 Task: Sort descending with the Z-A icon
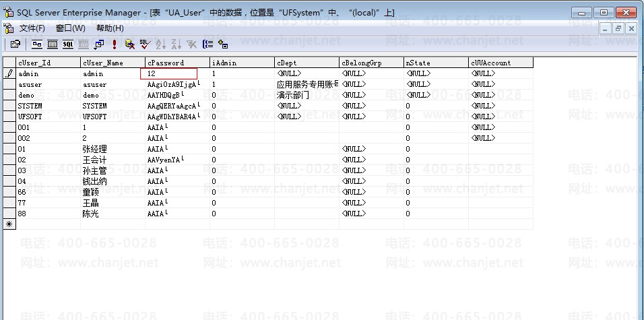(x=175, y=44)
